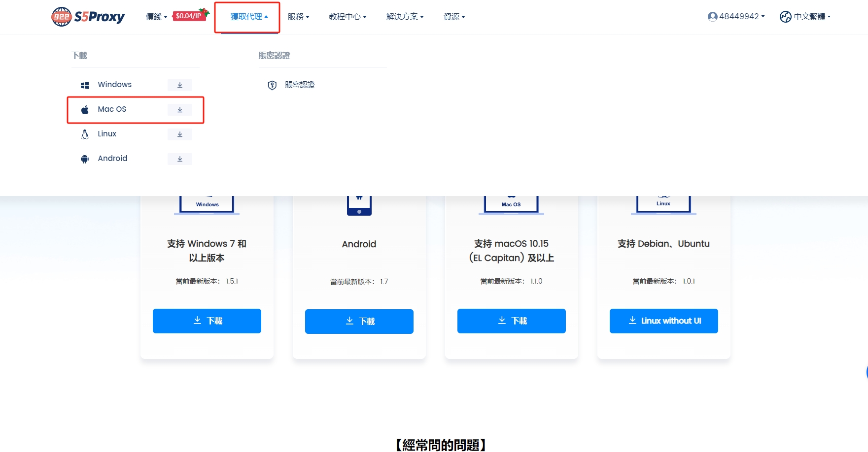Click the 922 S5Proxy logo
This screenshot has height=452, width=868.
88,17
